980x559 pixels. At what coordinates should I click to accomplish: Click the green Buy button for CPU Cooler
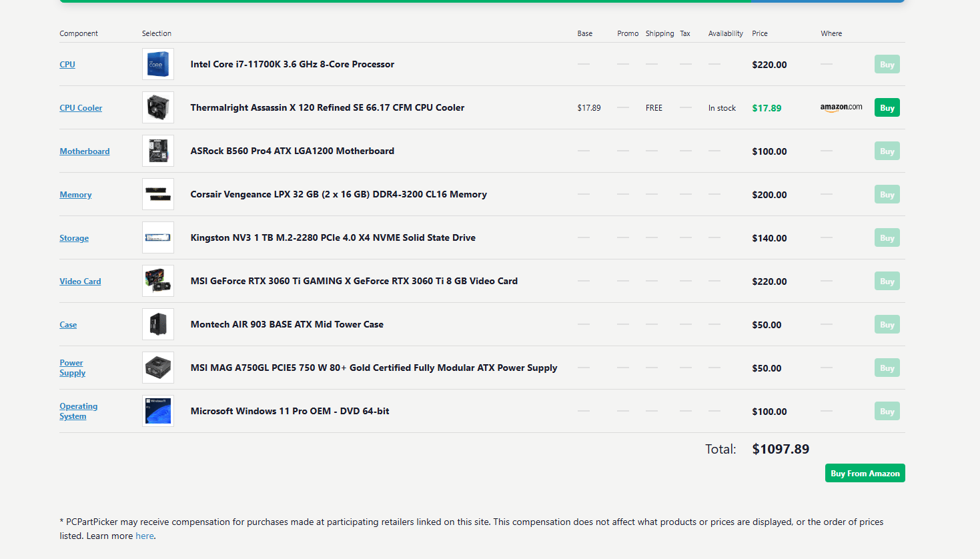887,107
